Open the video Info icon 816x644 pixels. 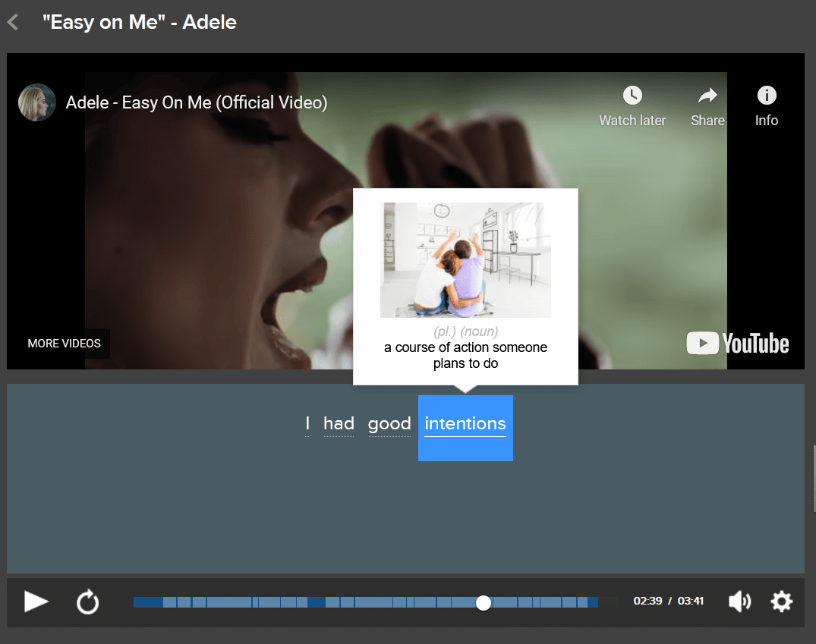767,96
